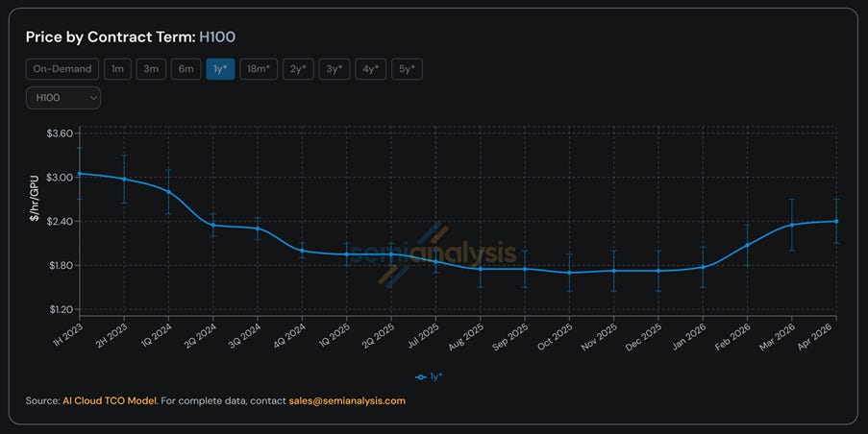868x434 pixels.
Task: Select the highlighted 1y* term button
Action: tap(220, 69)
